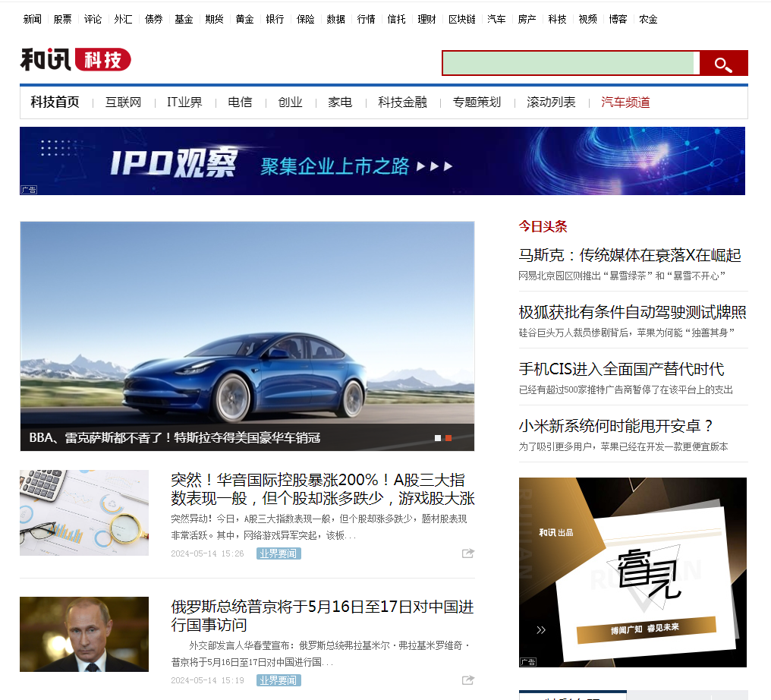This screenshot has width=771, height=700.
Task: Select the second orange carousel dot
Action: [x=448, y=438]
